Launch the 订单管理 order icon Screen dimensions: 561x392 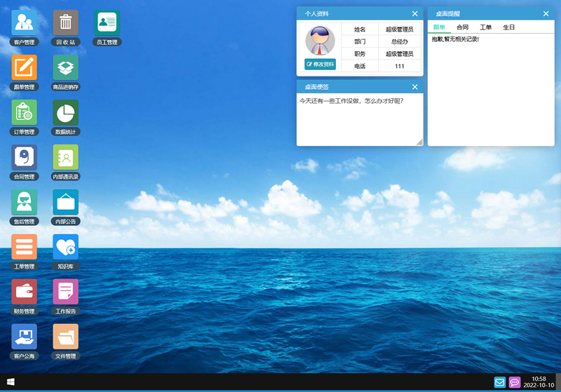24,112
